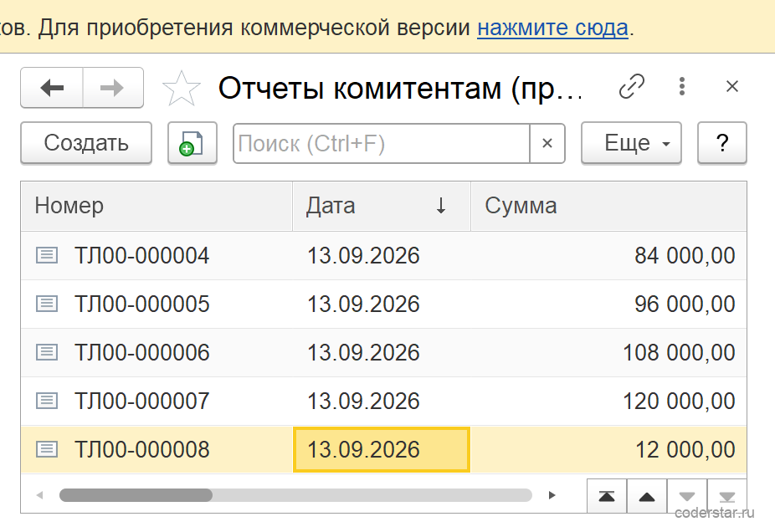Select the number ТЛ00-000004
This screenshot has height=532, width=775.
coord(141,256)
